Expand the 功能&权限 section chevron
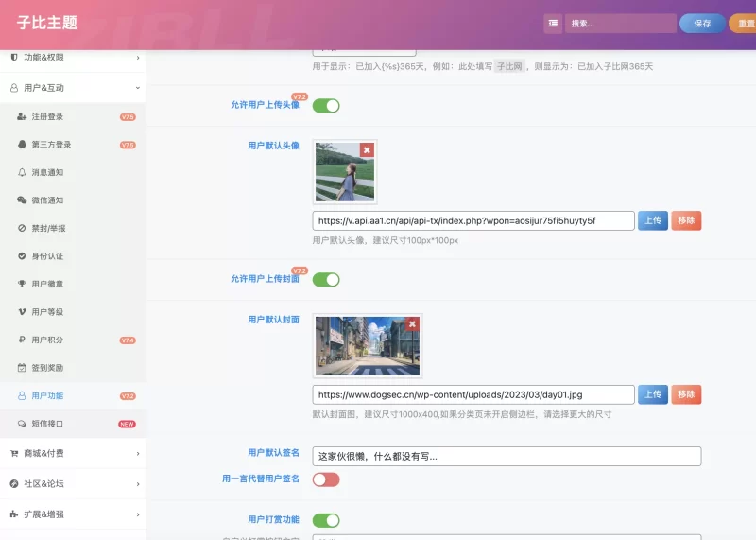 tap(138, 58)
